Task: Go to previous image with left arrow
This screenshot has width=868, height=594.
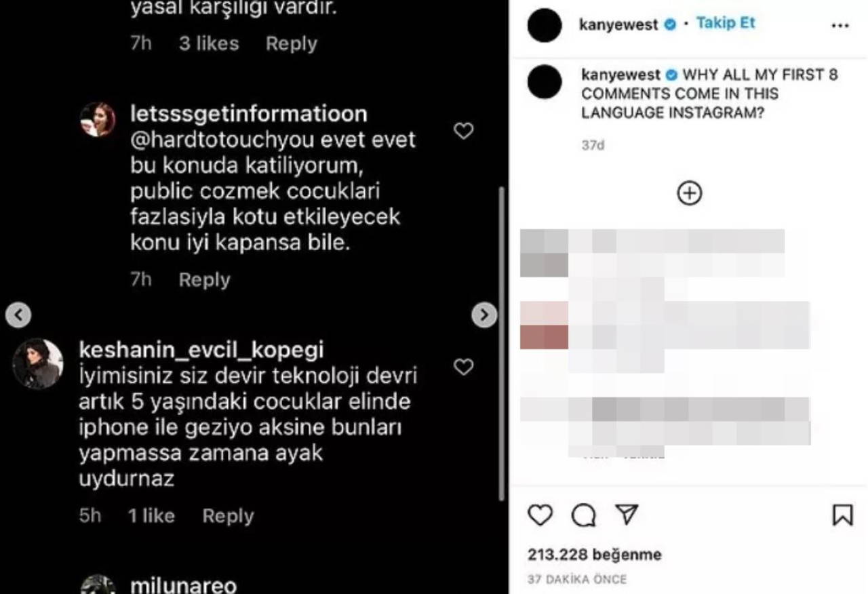Action: pos(18,315)
